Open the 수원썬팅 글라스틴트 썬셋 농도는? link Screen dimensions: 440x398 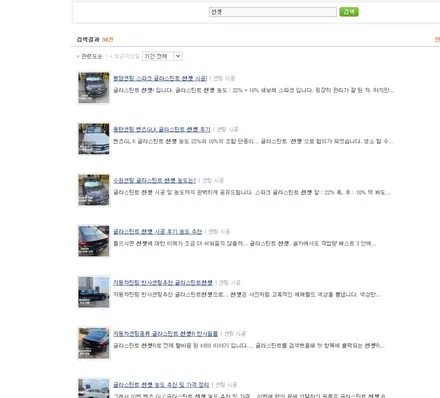tap(155, 180)
